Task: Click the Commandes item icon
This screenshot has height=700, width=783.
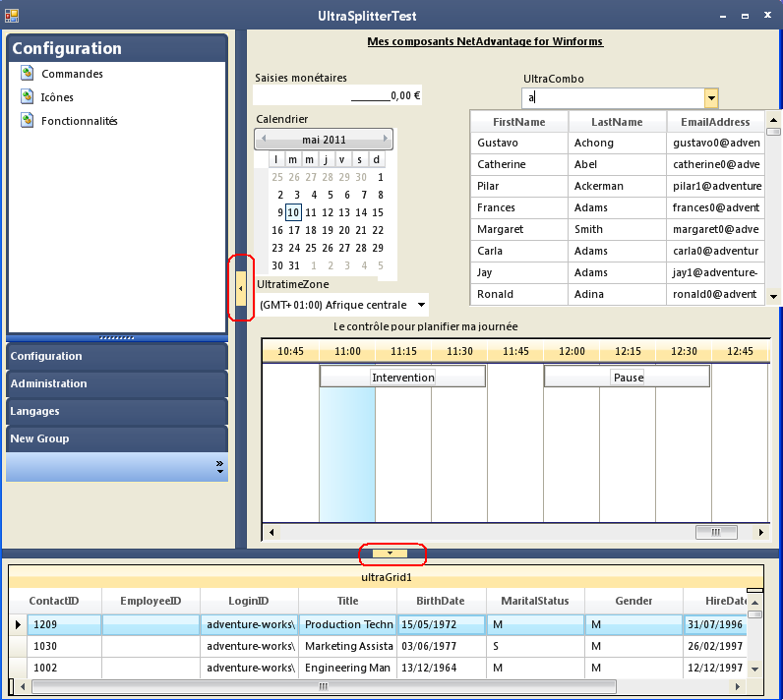Action: [x=27, y=74]
